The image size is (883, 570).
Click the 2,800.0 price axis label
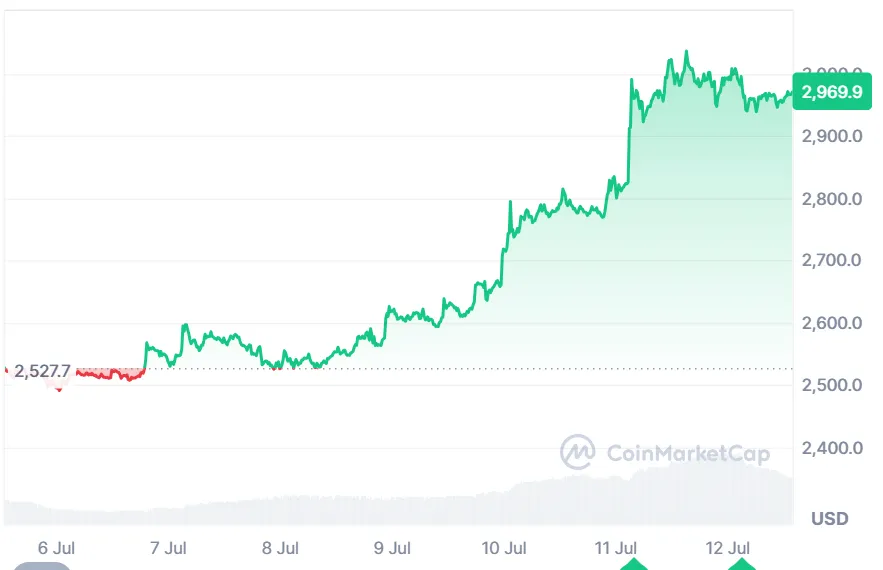(832, 199)
